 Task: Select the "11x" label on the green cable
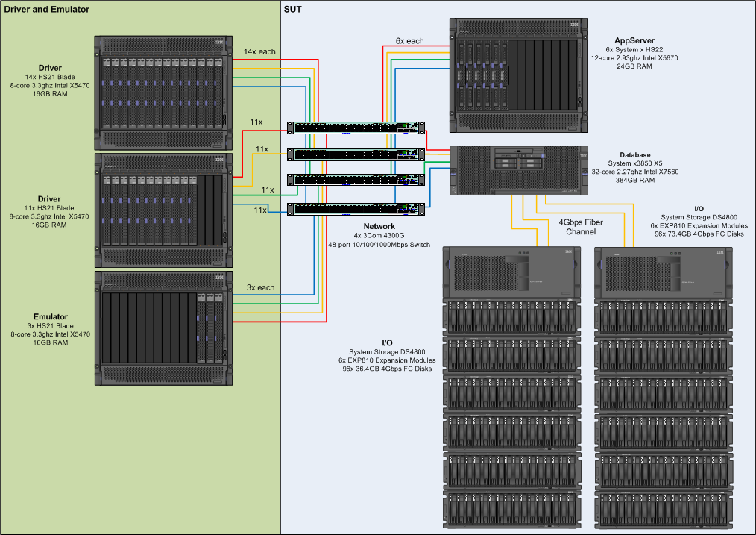click(268, 190)
